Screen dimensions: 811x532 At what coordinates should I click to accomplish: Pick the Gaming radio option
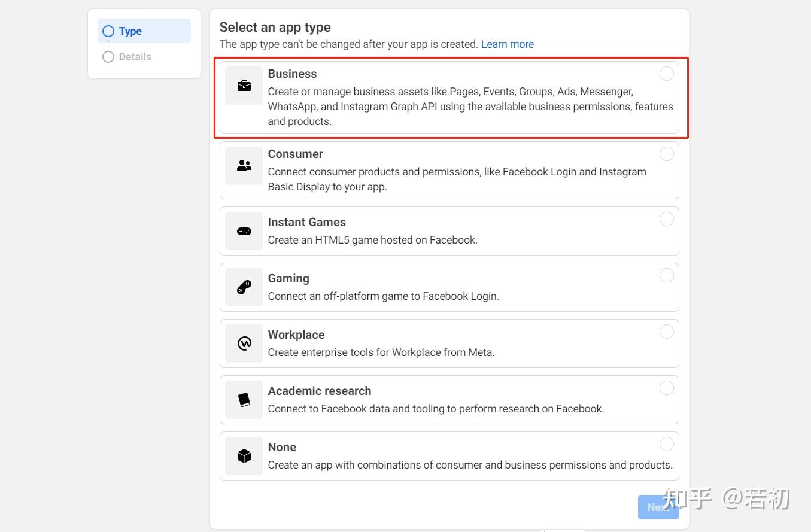[666, 275]
